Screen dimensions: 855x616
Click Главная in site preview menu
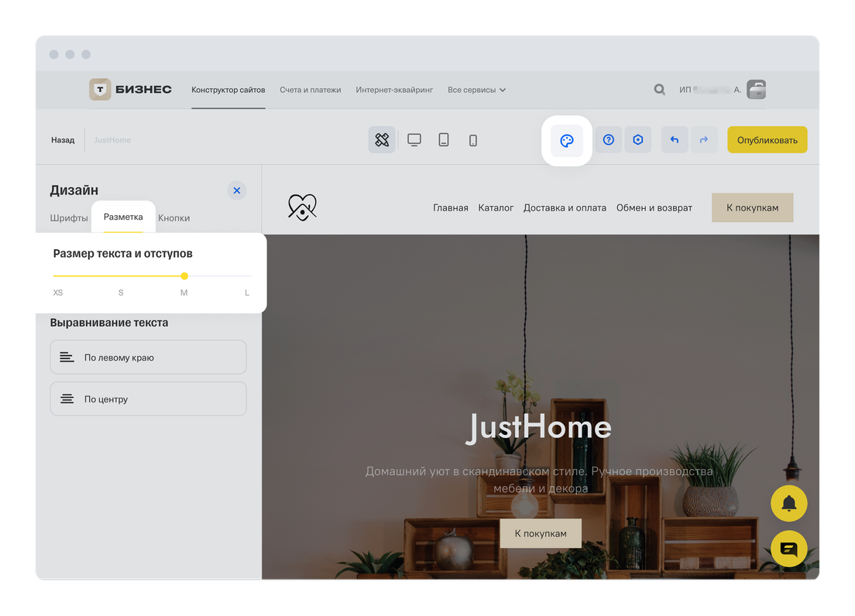(451, 207)
